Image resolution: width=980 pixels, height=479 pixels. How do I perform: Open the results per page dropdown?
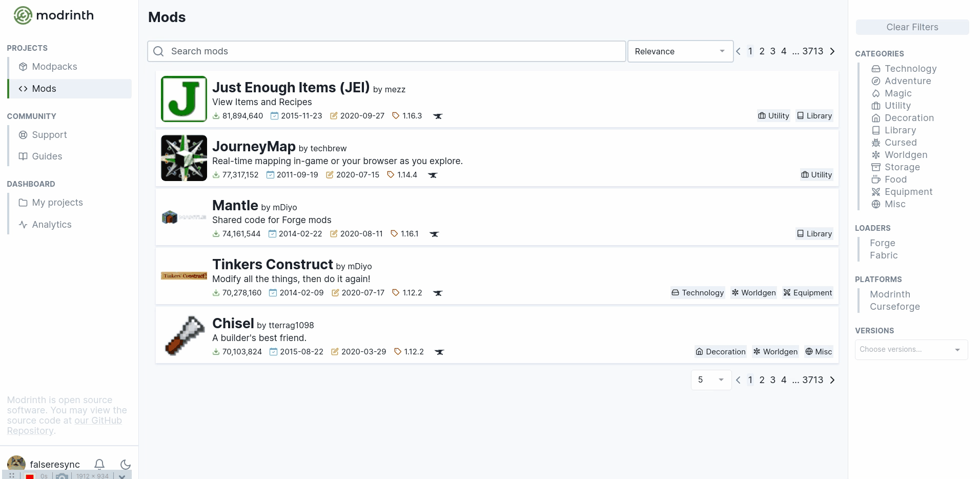pos(710,380)
